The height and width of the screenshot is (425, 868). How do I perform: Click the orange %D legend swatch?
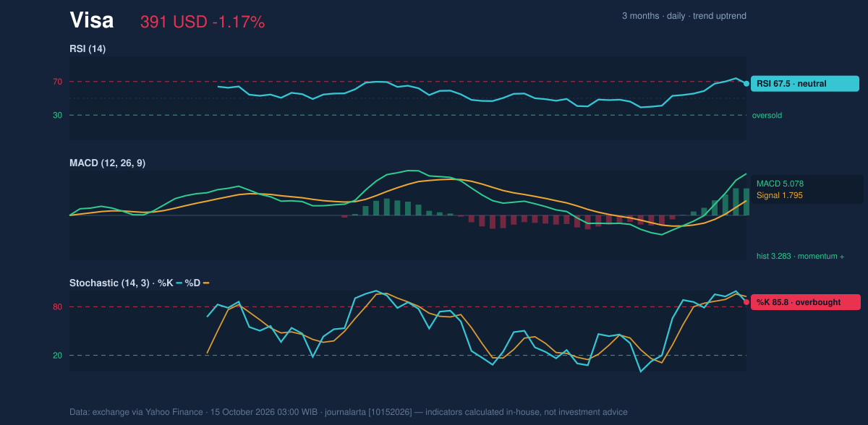coord(206,283)
